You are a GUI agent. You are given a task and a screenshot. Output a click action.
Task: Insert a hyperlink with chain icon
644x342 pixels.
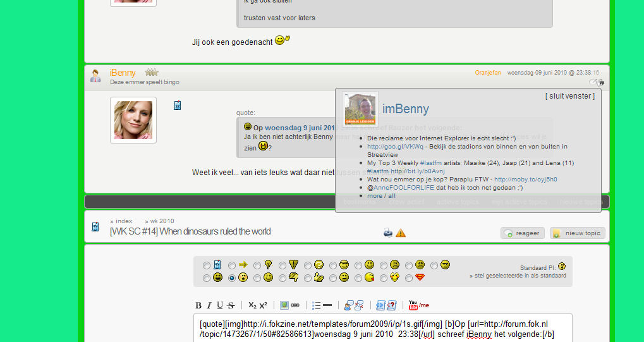point(295,305)
